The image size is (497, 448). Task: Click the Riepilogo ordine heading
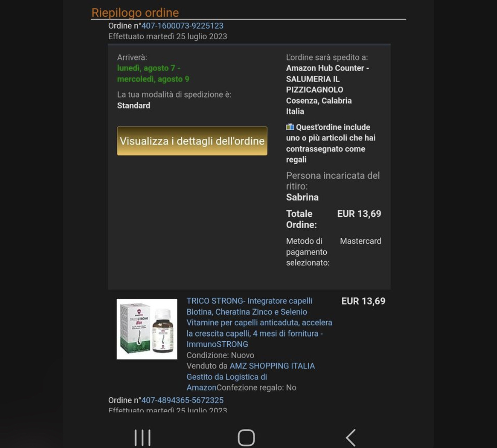135,13
